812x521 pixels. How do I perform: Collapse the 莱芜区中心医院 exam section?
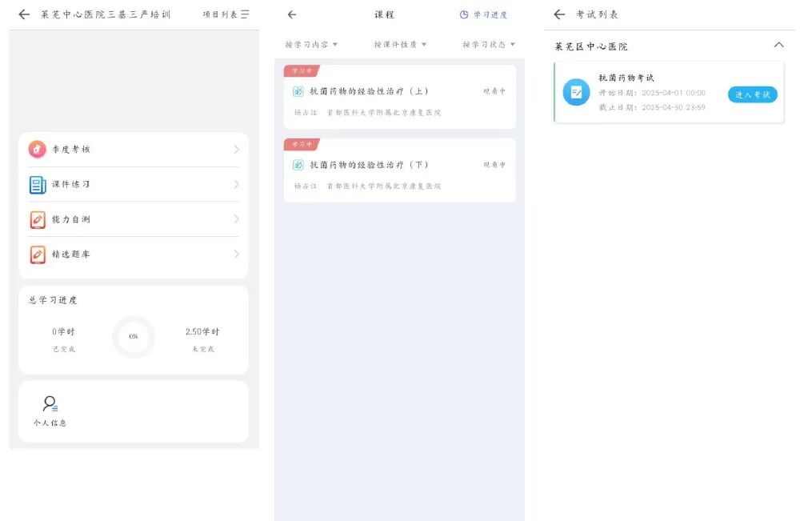(x=779, y=45)
